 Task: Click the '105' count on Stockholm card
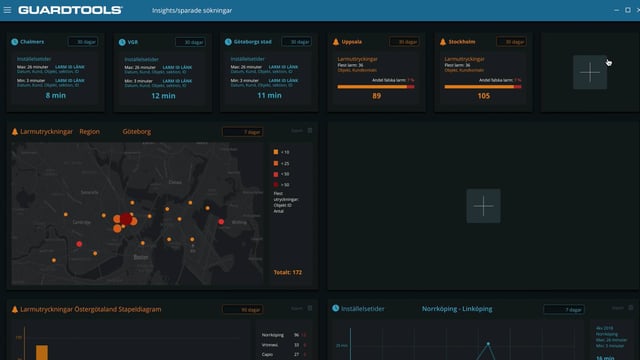[484, 96]
